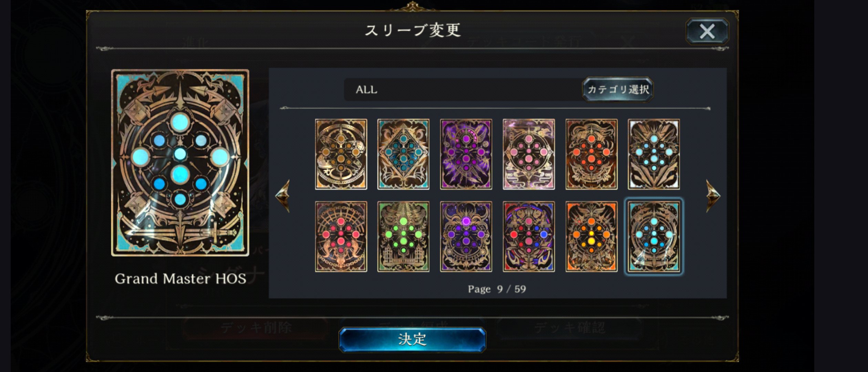Select the red-and-blue mixed orb sleeve
The width and height of the screenshot is (868, 372).
529,237
